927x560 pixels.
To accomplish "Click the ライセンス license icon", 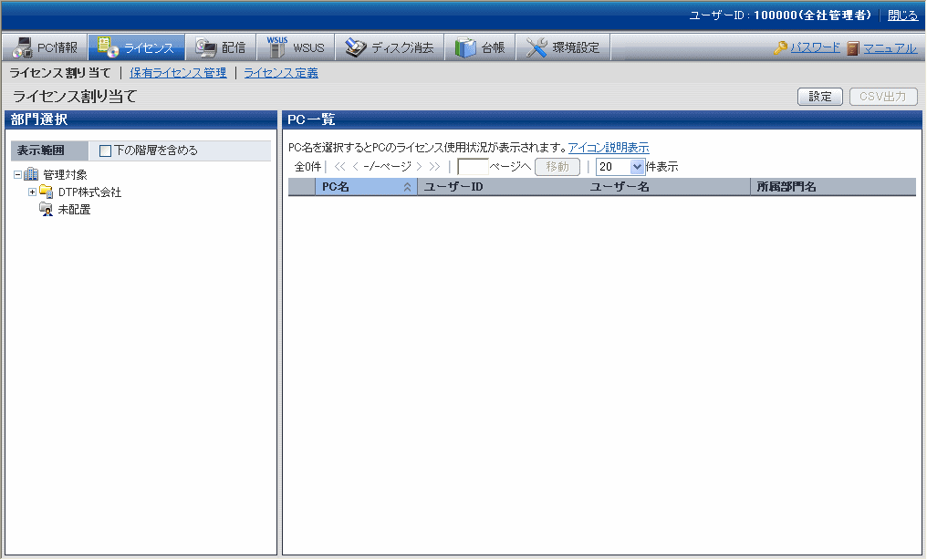I will [x=108, y=47].
